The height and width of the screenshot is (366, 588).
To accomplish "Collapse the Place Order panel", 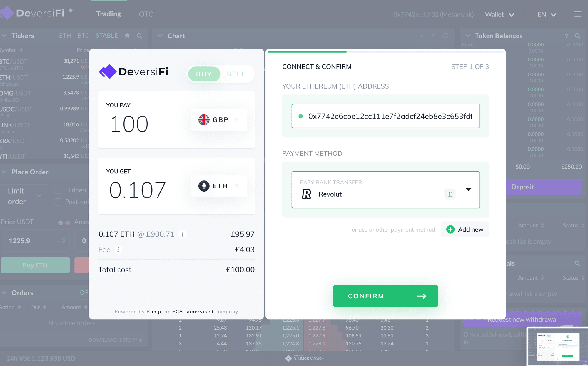I will coord(4,172).
